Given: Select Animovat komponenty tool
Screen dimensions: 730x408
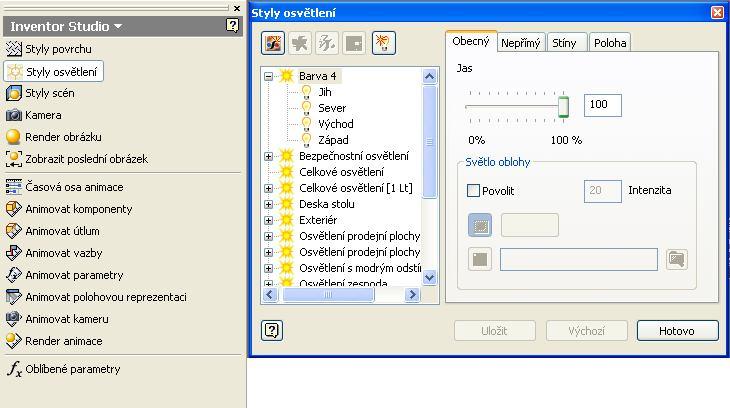Looking at the screenshot, I should (69, 209).
